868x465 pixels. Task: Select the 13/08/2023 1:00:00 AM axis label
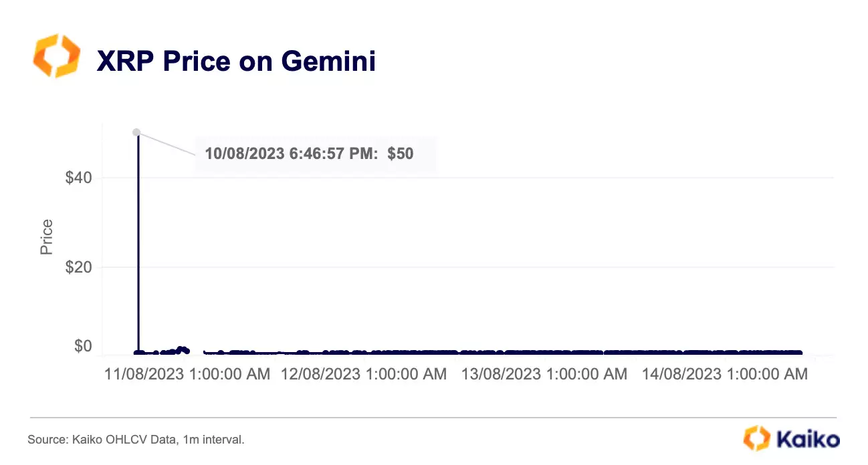click(544, 374)
